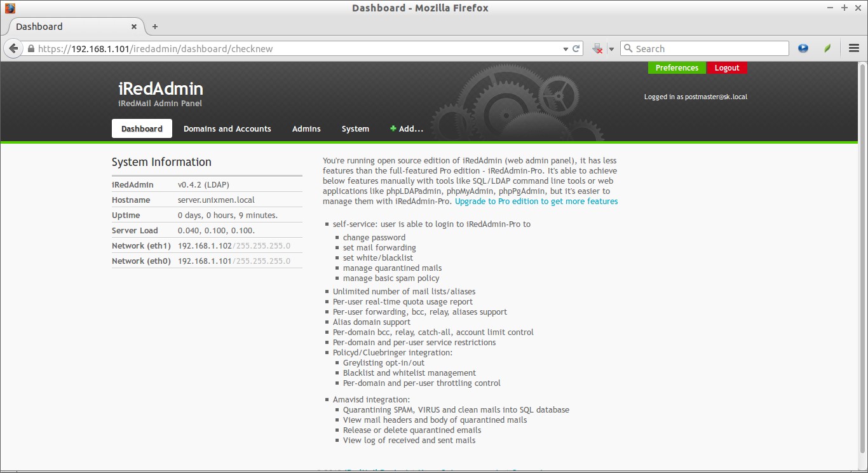Click 'Policyd/Cluebringer integration:' list item

pos(393,352)
